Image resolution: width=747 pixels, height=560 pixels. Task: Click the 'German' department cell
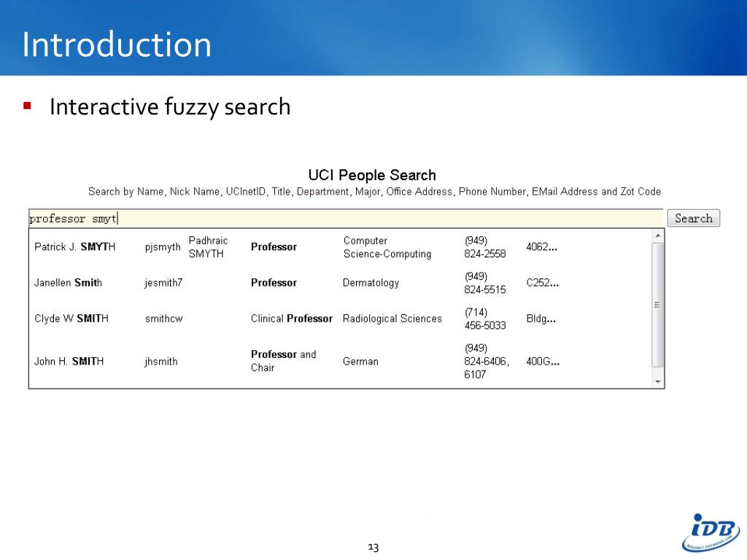(360, 362)
